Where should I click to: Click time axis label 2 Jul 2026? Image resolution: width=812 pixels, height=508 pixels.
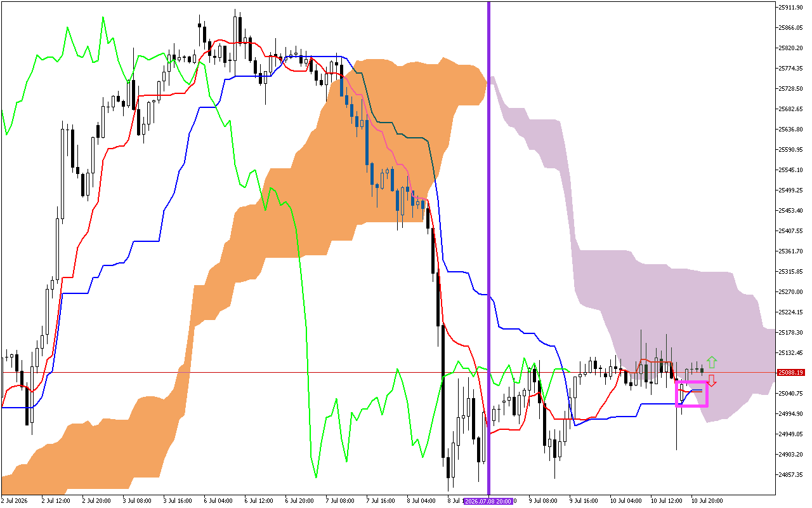coord(15,500)
